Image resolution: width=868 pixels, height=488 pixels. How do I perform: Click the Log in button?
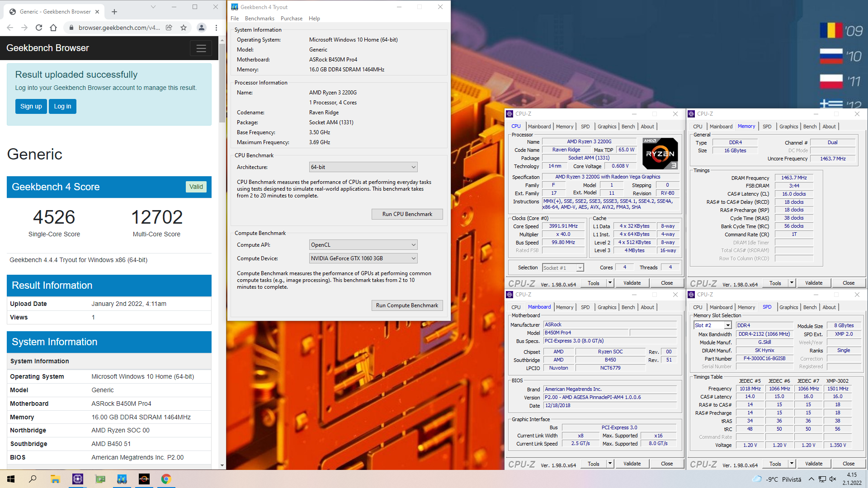tap(62, 106)
